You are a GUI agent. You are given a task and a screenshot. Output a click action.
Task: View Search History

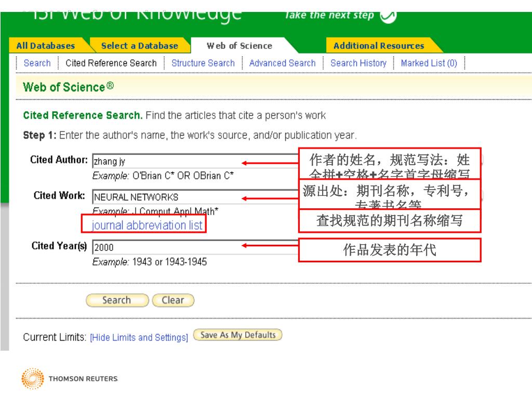[358, 63]
